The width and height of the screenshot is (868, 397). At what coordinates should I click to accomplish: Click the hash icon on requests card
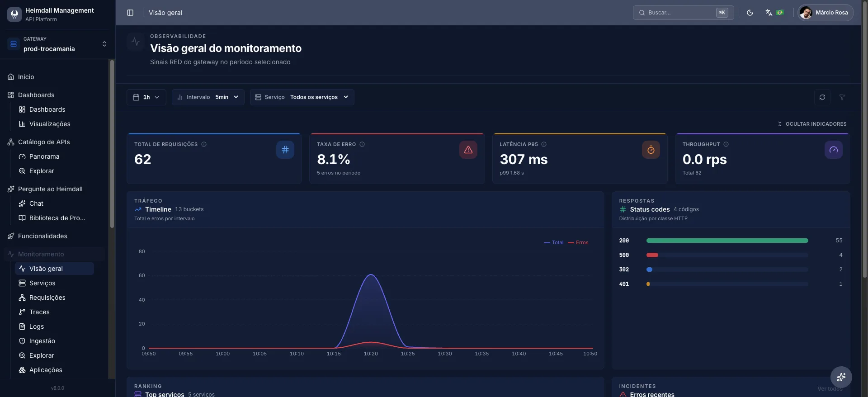pyautogui.click(x=285, y=150)
